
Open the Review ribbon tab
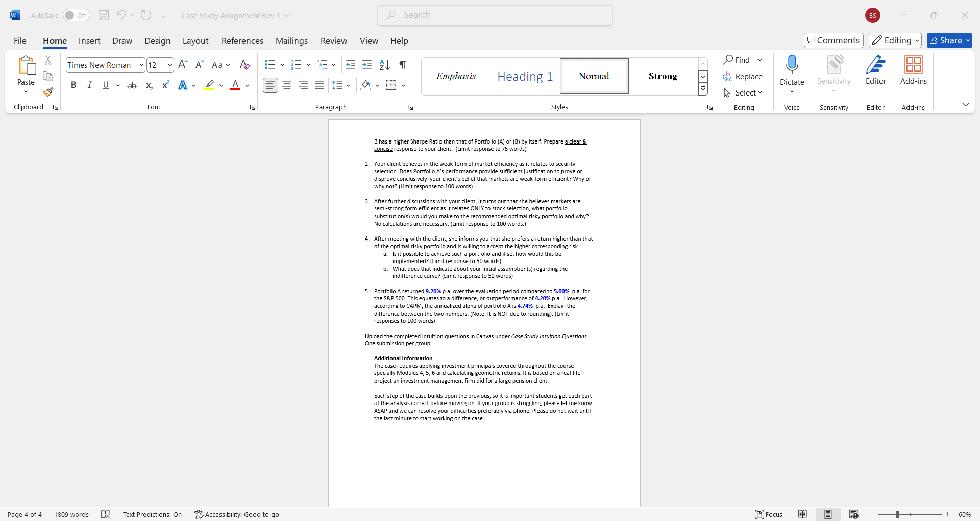coord(333,41)
